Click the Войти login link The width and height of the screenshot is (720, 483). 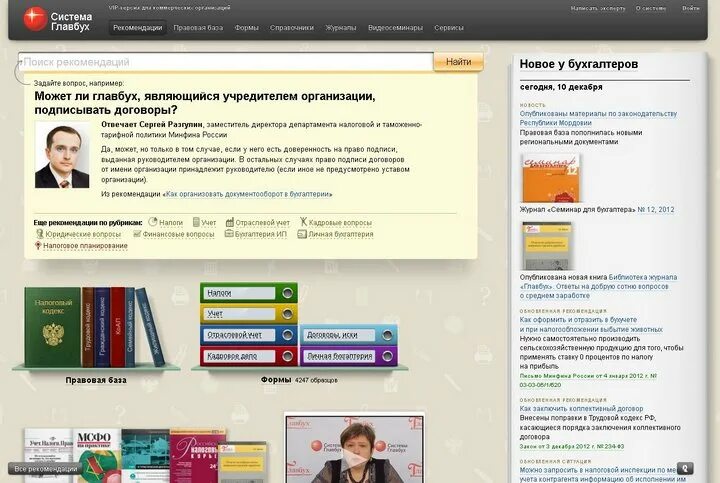[x=691, y=8]
